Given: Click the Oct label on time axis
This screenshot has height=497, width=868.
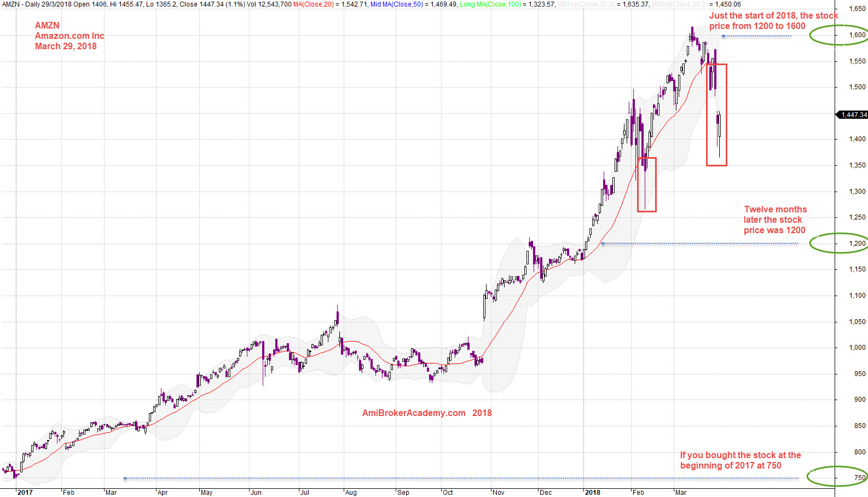Looking at the screenshot, I should [x=448, y=493].
